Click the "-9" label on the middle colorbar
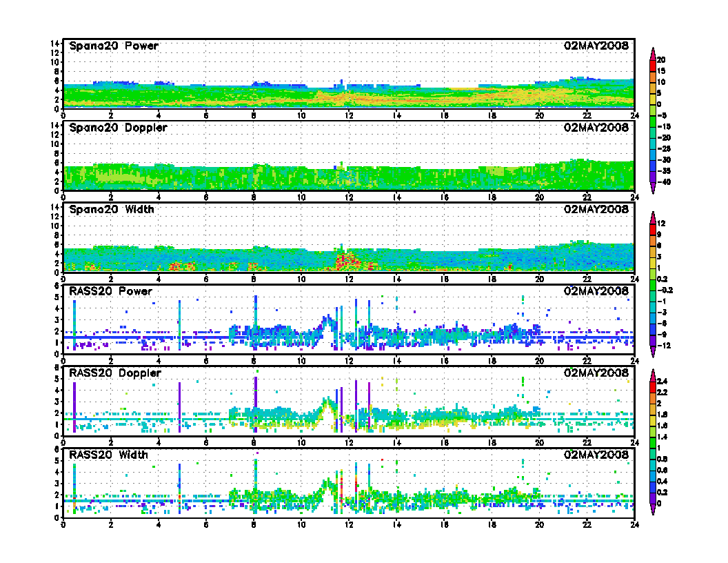This screenshot has height=563, width=728. click(662, 335)
